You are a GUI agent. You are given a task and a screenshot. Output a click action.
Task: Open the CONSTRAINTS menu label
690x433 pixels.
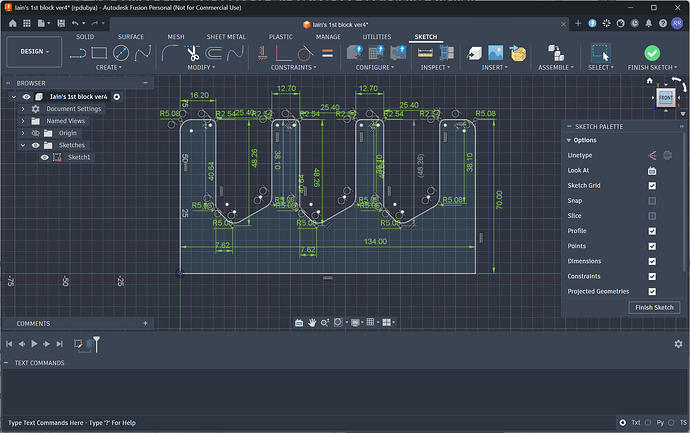[x=293, y=67]
